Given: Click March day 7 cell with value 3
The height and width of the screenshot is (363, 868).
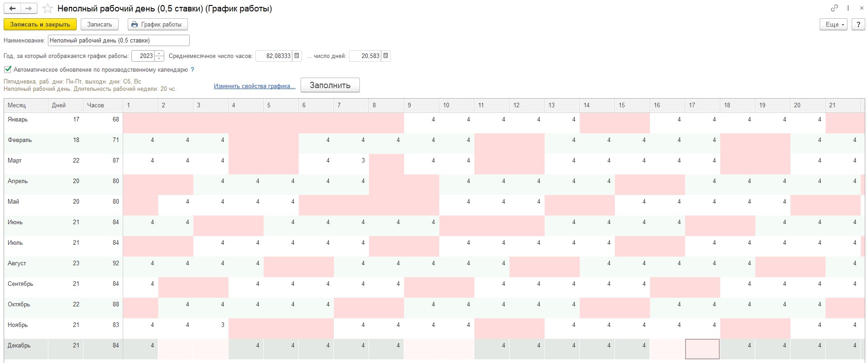Looking at the screenshot, I should 351,164.
